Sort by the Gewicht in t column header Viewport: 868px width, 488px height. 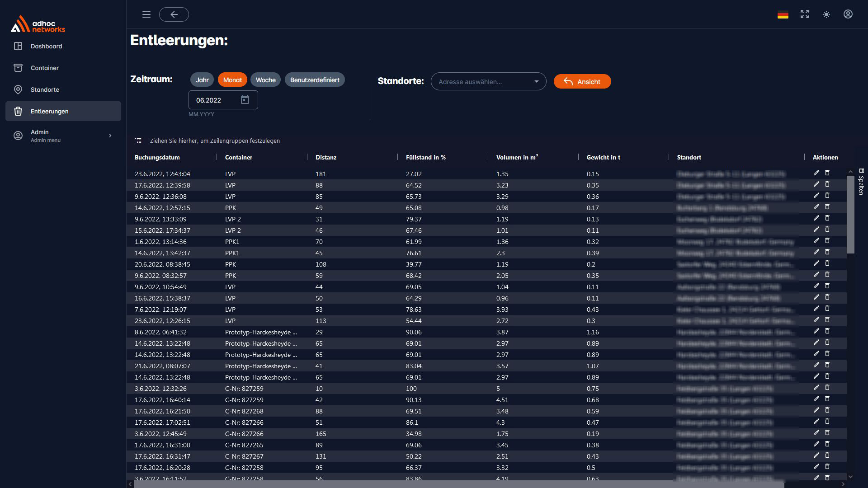604,157
